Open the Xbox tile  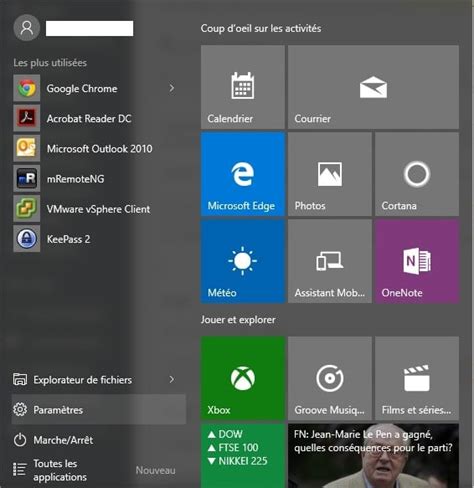tap(243, 378)
